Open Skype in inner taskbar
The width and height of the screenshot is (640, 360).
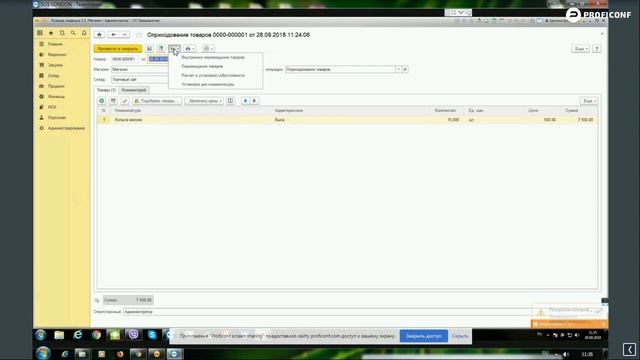tap(152, 335)
